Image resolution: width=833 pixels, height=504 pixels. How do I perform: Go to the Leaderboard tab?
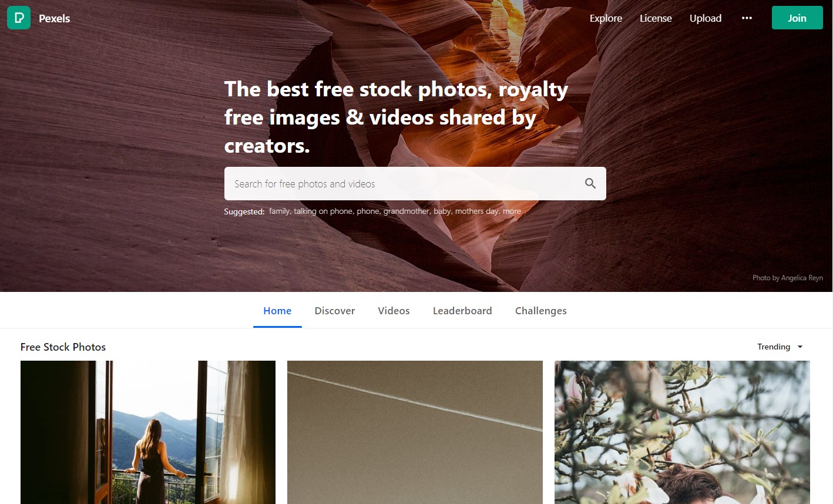coord(462,311)
